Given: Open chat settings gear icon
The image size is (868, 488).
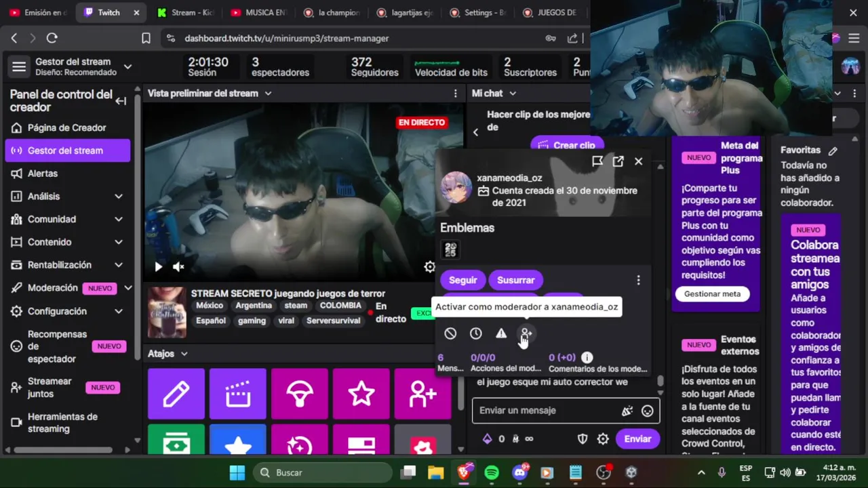Looking at the screenshot, I should [x=603, y=439].
